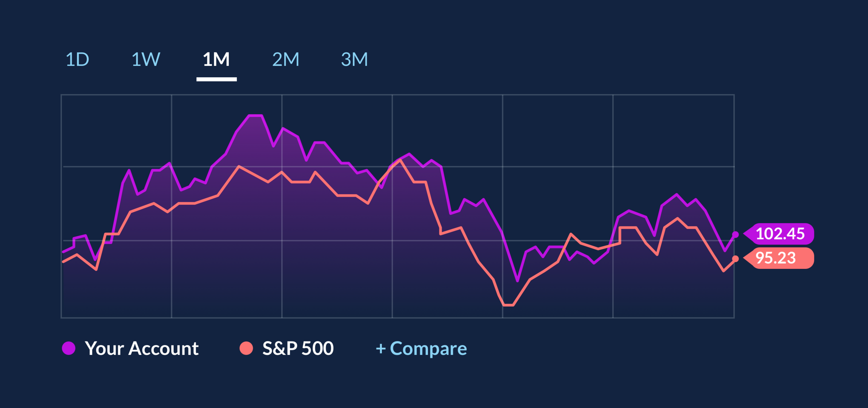The height and width of the screenshot is (408, 868).
Task: Click the coral endpoint dot on the chart
Action: 735,259
